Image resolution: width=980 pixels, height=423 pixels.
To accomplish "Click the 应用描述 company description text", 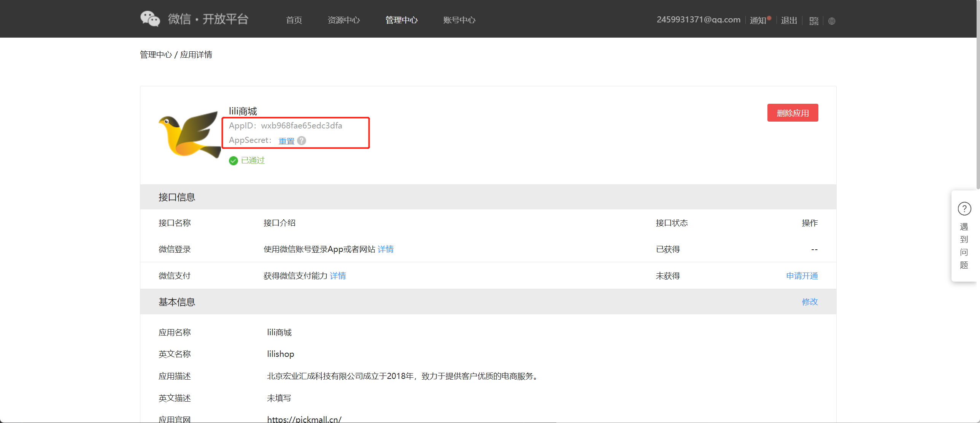I will tap(403, 376).
